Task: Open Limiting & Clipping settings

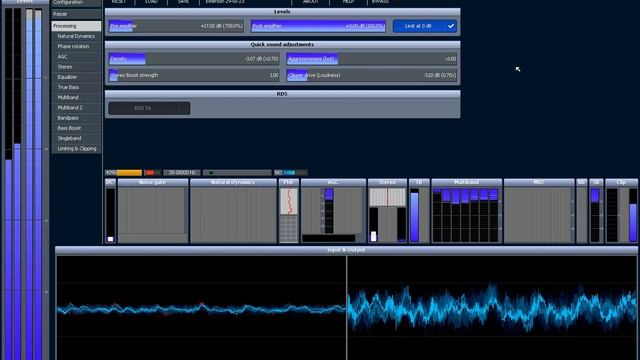Action: [76, 149]
